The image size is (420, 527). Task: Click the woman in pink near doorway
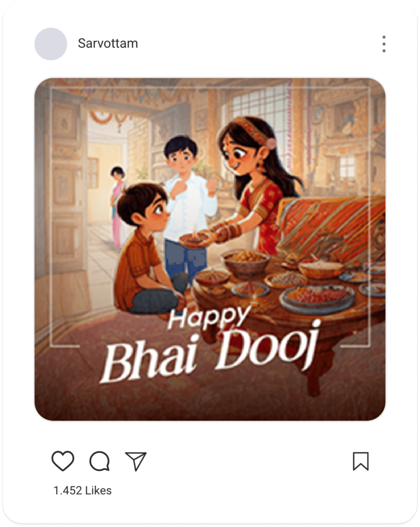coord(117,206)
